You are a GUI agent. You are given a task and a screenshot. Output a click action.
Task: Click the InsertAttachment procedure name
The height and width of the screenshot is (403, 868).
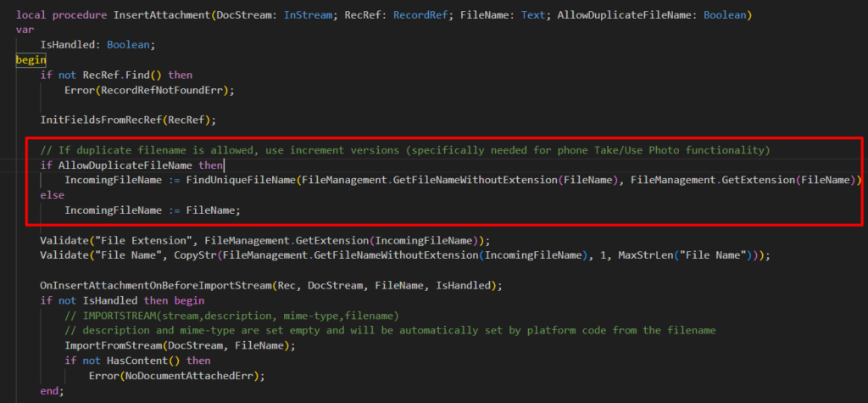coord(153,15)
